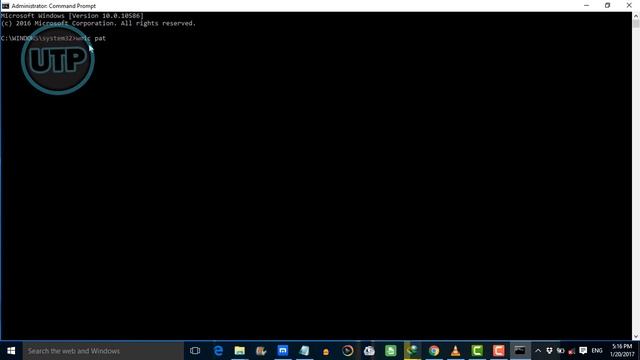This screenshot has width=640, height=360.
Task: Open the small orange lock taskbar icon
Action: (326, 351)
